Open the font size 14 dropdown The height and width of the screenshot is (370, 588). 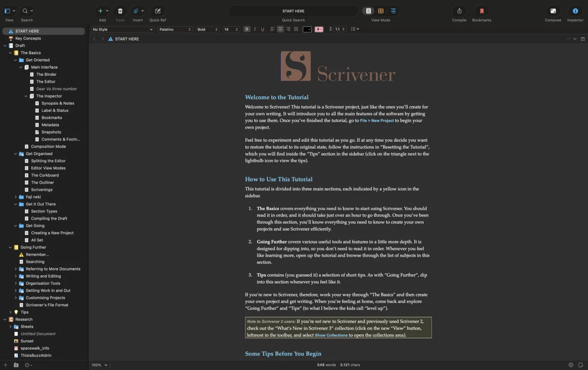pos(231,29)
